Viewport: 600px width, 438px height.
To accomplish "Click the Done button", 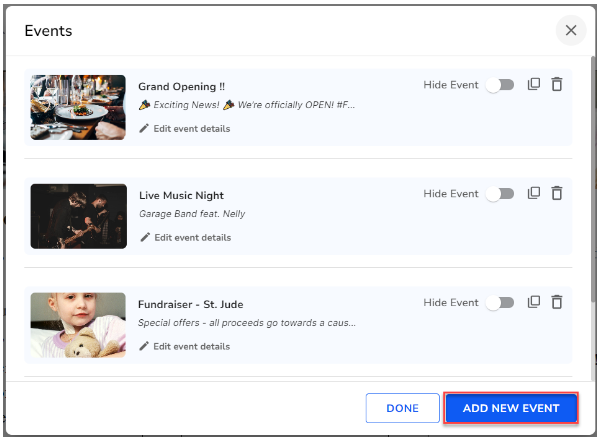I will 402,408.
